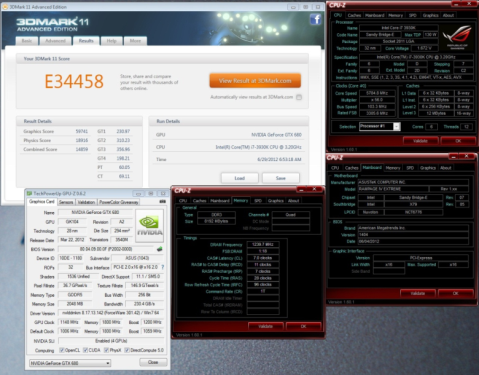Screen dimensions: 479x375
Task: Click the GPU-Z camera screenshot icon
Action: (162, 202)
